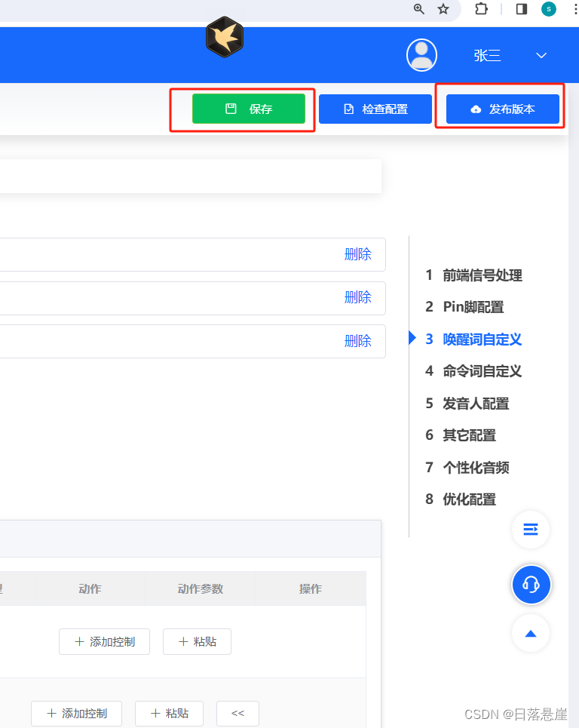The height and width of the screenshot is (728, 579).
Task: Go to step 8 优化配置
Action: tap(461, 499)
